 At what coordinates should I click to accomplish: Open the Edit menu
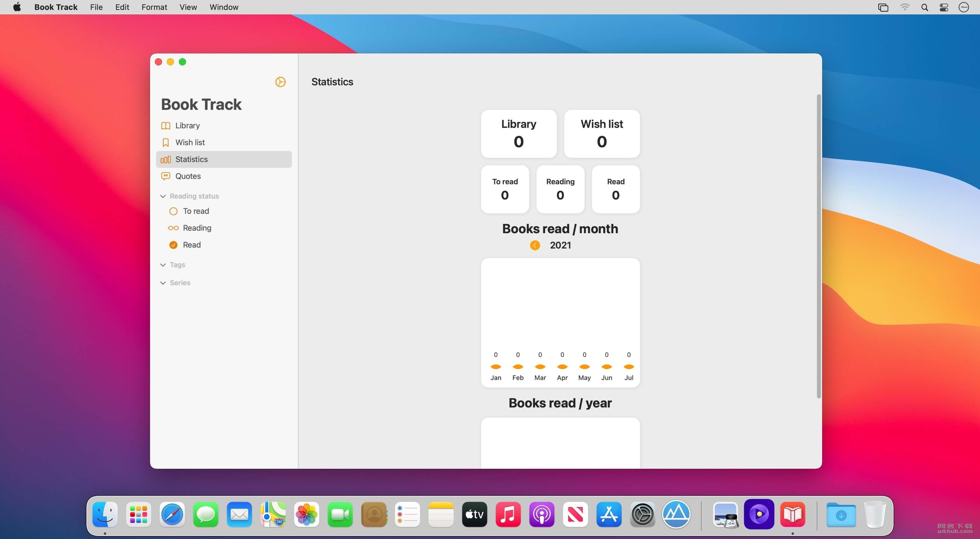click(122, 7)
